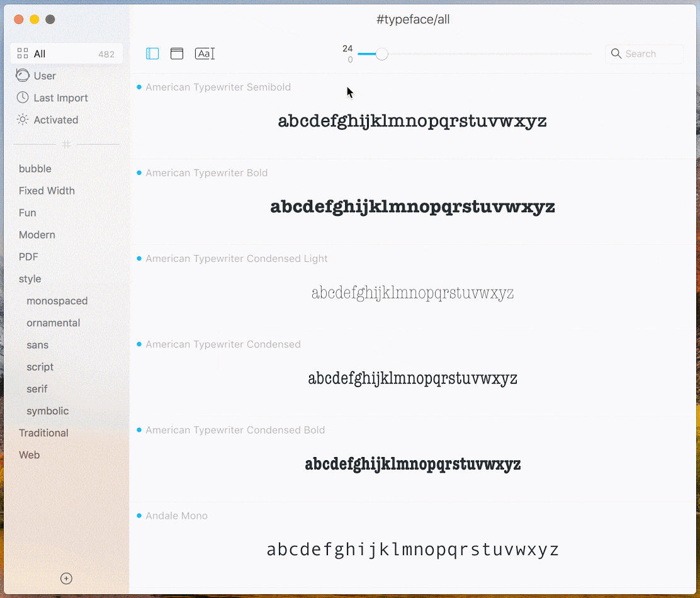Screen dimensions: 700x598
Task: Click the #typeface/all window title
Action: tap(413, 19)
